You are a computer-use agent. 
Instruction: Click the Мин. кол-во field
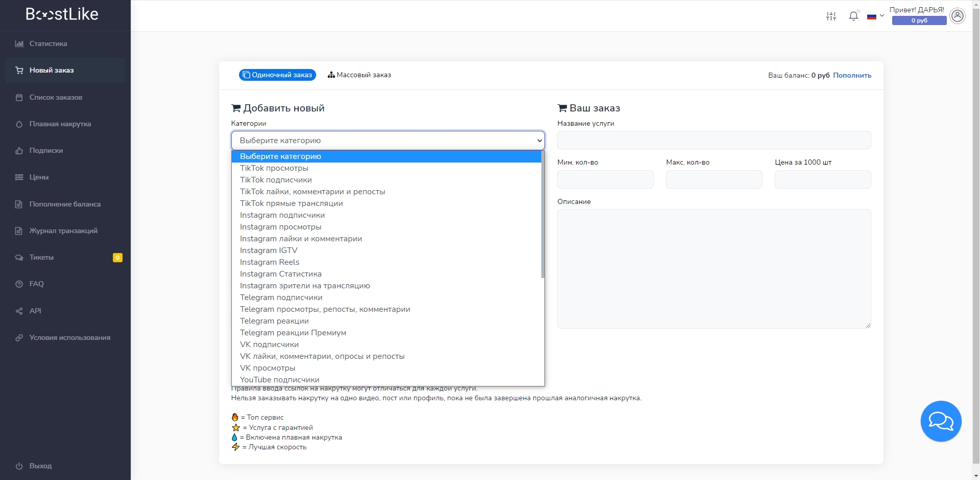[605, 179]
